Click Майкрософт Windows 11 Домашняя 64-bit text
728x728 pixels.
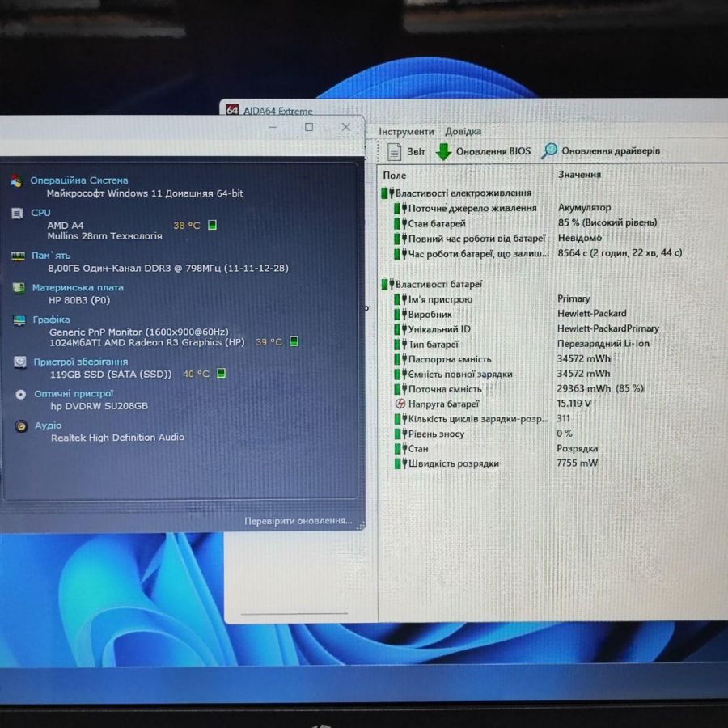145,193
